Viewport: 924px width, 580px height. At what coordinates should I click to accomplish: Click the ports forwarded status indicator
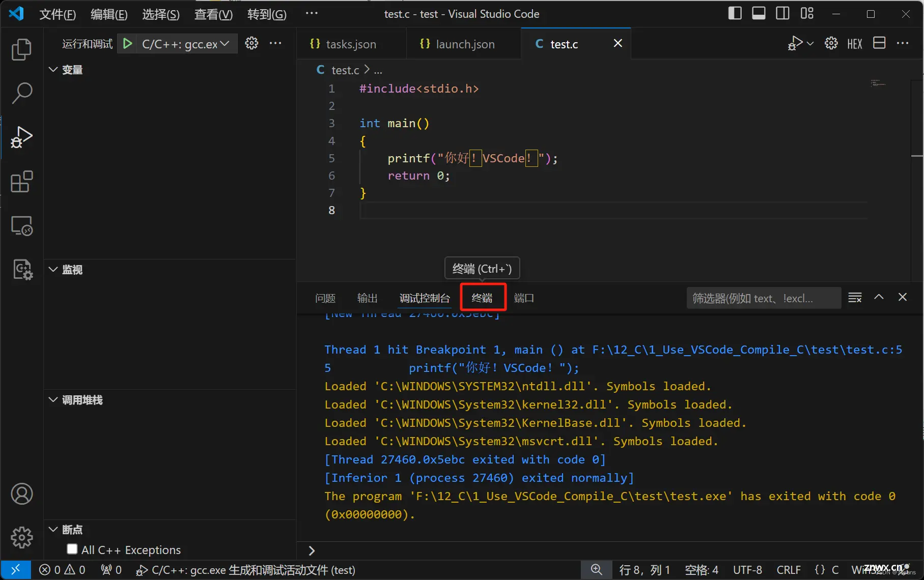(x=111, y=570)
